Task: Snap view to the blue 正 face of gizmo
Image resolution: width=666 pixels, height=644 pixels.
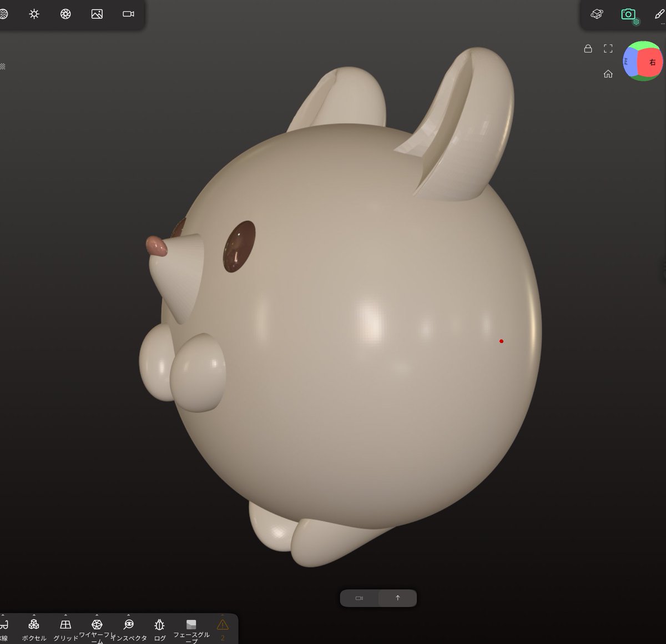Action: 629,62
